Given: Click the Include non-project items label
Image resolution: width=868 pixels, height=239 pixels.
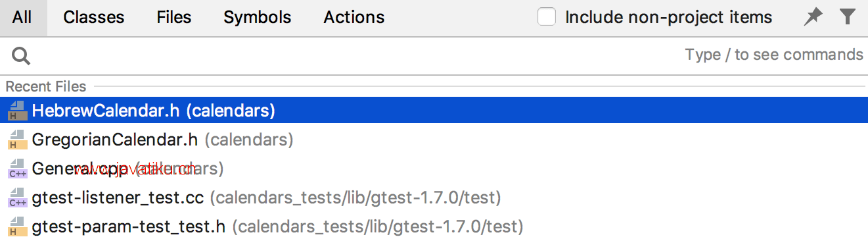Looking at the screenshot, I should point(669,18).
